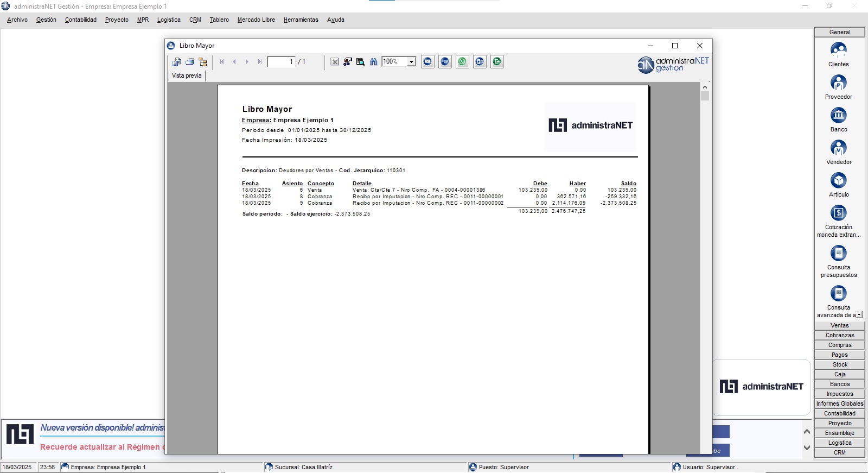Open the Proyecto menu
The width and height of the screenshot is (868, 473).
(117, 20)
